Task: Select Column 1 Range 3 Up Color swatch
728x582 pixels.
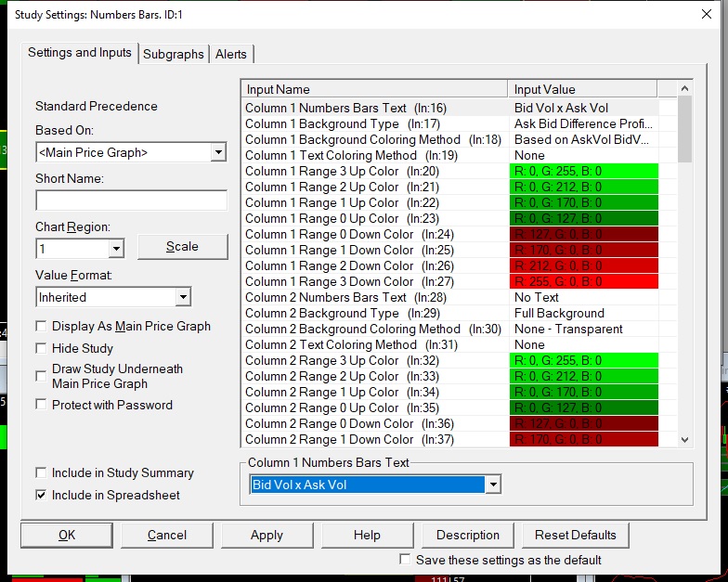Action: (x=583, y=171)
